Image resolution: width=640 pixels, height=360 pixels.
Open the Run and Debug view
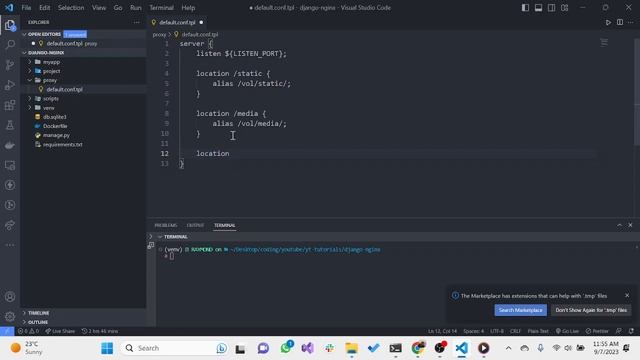pyautogui.click(x=10, y=85)
